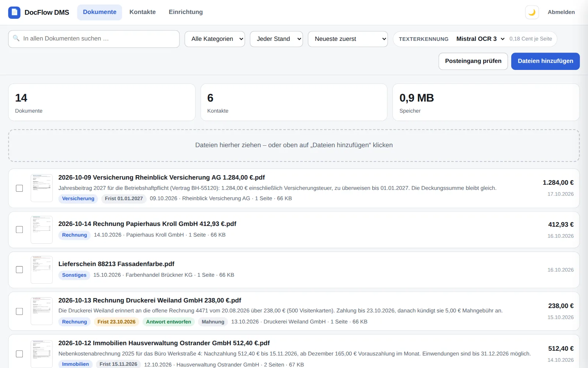
Task: Click the Mahnung tag
Action: [213, 322]
